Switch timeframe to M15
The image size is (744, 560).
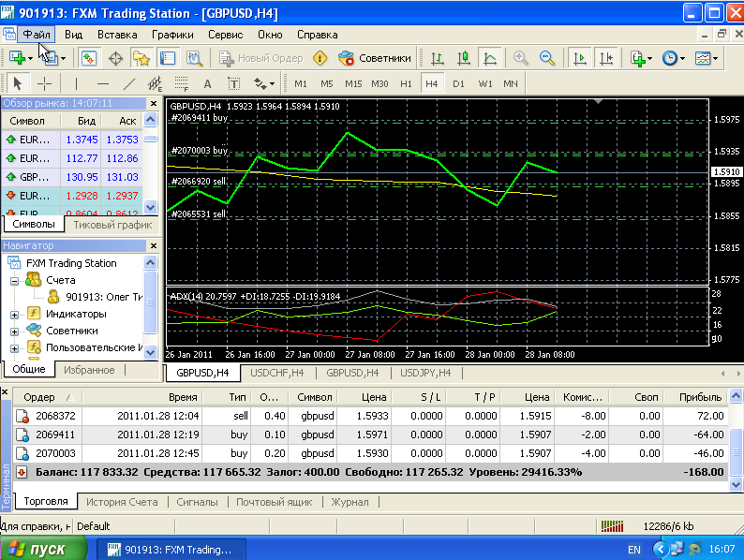pos(353,84)
